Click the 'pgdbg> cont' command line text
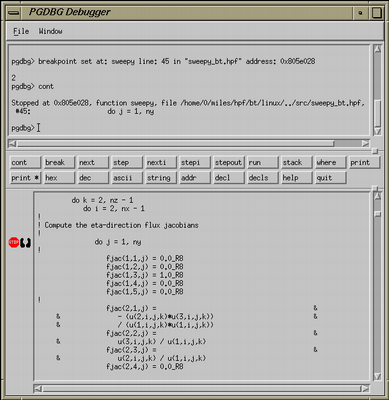The width and height of the screenshot is (389, 400). [32, 87]
